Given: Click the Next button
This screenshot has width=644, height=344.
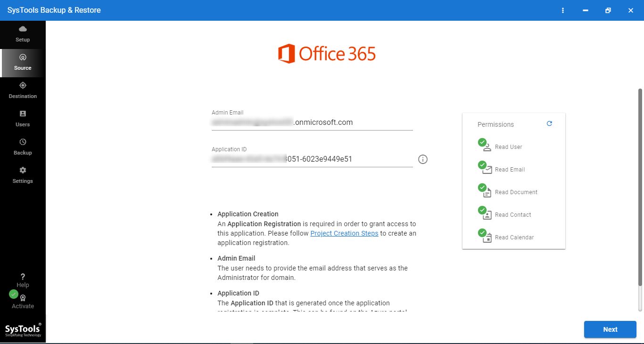Looking at the screenshot, I should tap(610, 329).
